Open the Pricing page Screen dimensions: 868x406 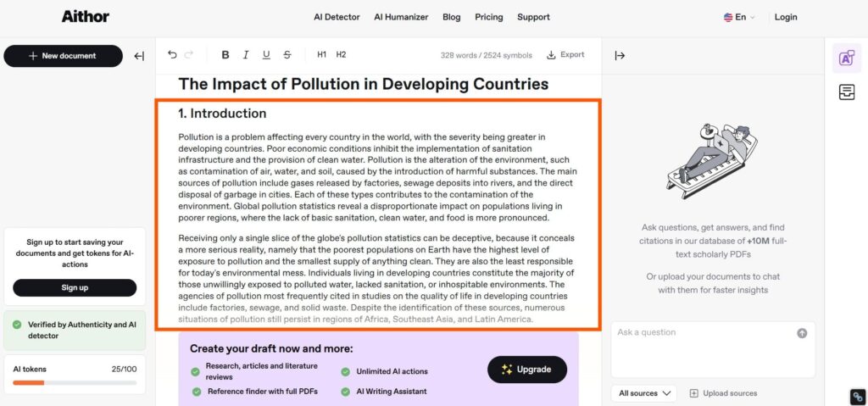pyautogui.click(x=489, y=17)
